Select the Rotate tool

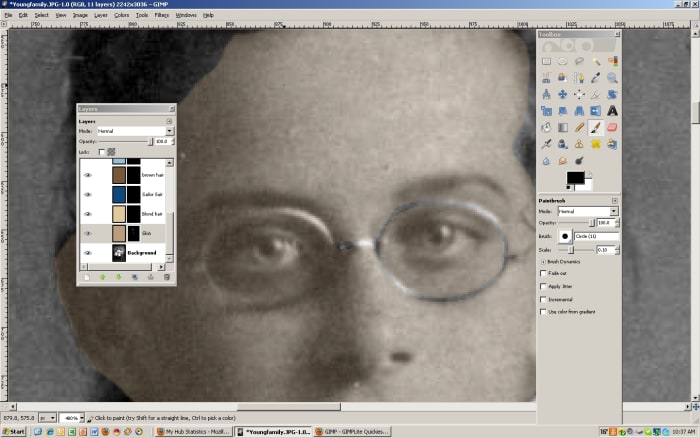coord(612,94)
